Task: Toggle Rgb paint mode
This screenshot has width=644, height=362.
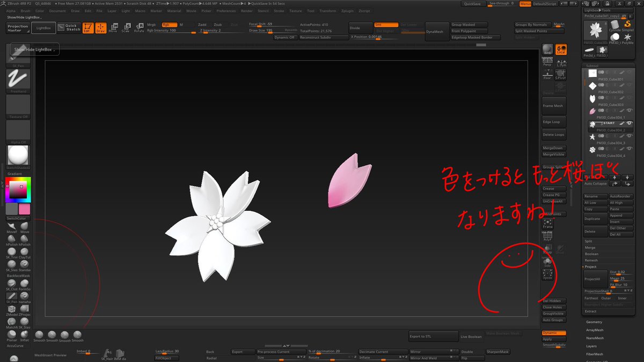Action: click(x=169, y=25)
